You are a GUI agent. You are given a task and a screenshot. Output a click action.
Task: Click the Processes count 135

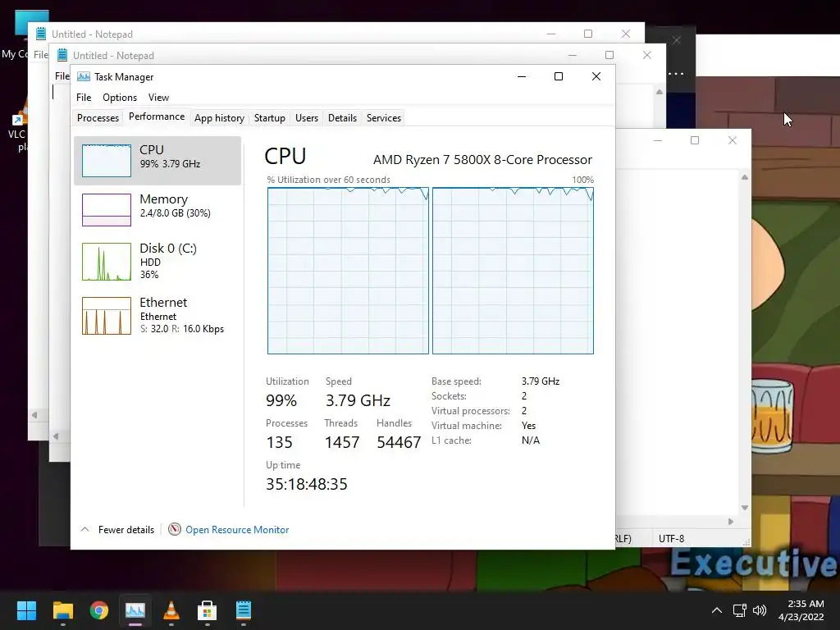(x=279, y=442)
